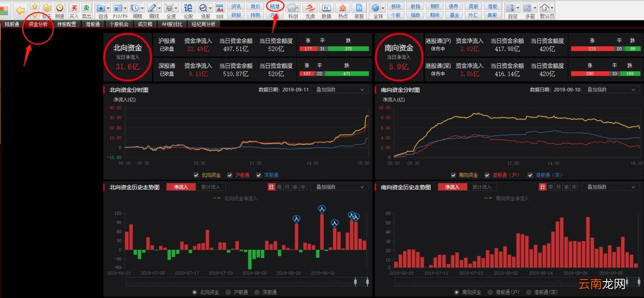Image resolution: width=644 pixels, height=298 pixels.
Task: Select the 周期 period icon
Action: tap(135, 8)
